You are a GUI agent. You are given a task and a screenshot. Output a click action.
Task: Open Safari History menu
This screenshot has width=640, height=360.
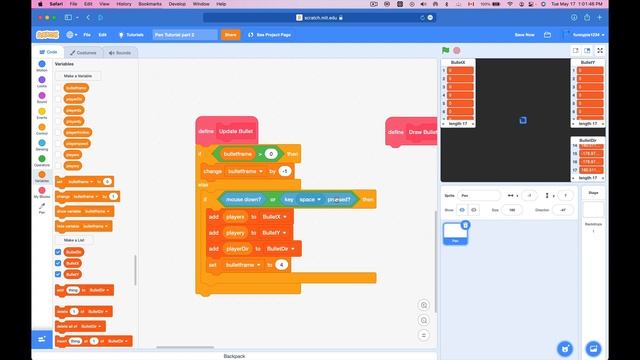click(x=124, y=4)
